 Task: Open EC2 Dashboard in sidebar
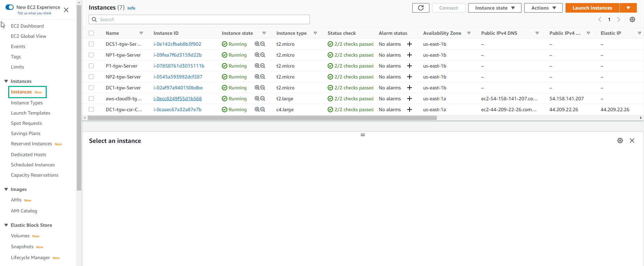coord(27,26)
